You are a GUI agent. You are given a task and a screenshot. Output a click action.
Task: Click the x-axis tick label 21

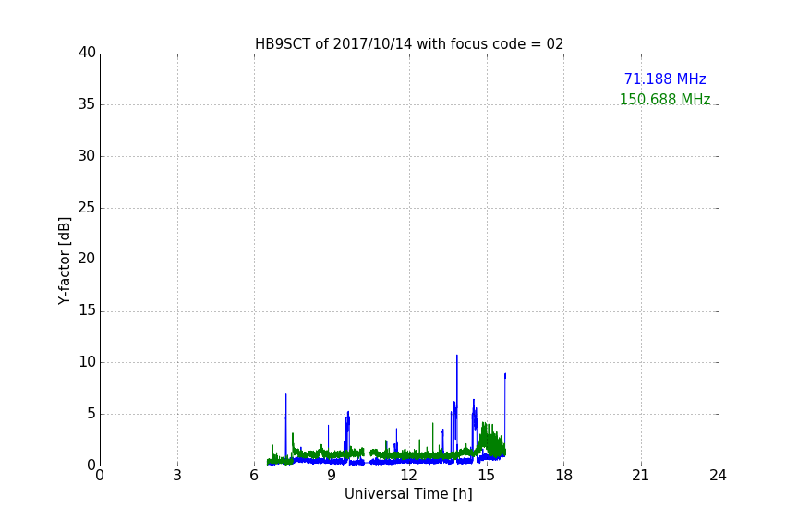(x=640, y=477)
